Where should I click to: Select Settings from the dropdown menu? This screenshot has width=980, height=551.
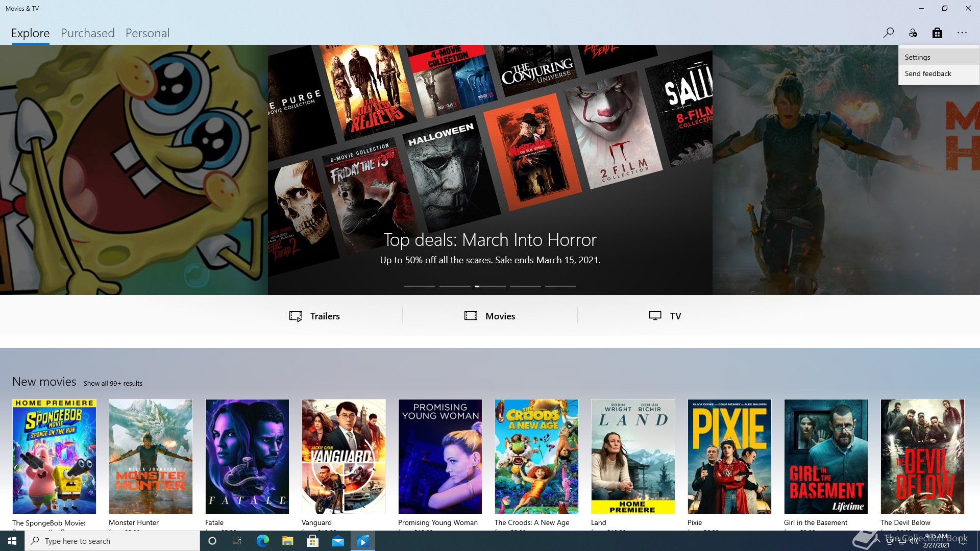(x=917, y=57)
